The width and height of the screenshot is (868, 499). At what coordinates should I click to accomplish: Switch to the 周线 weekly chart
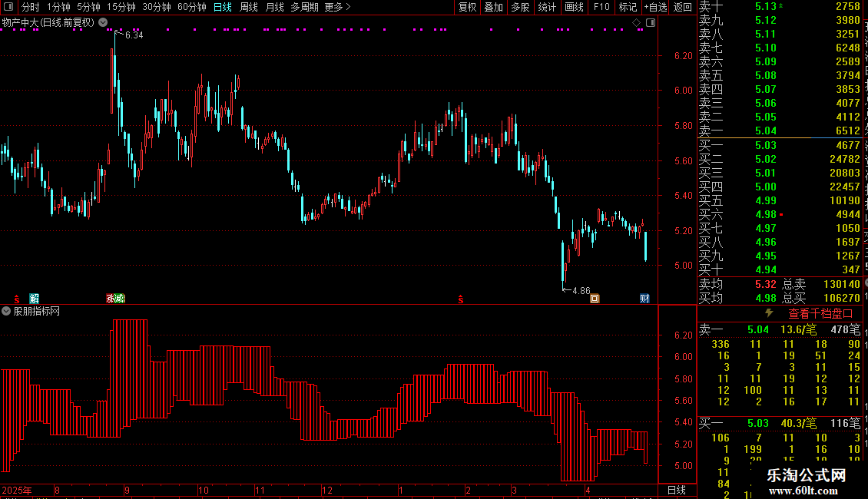249,7
